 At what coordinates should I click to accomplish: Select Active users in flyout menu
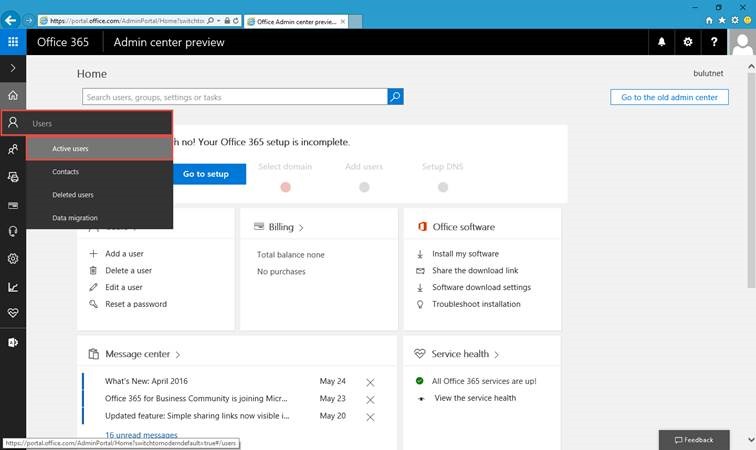point(99,149)
